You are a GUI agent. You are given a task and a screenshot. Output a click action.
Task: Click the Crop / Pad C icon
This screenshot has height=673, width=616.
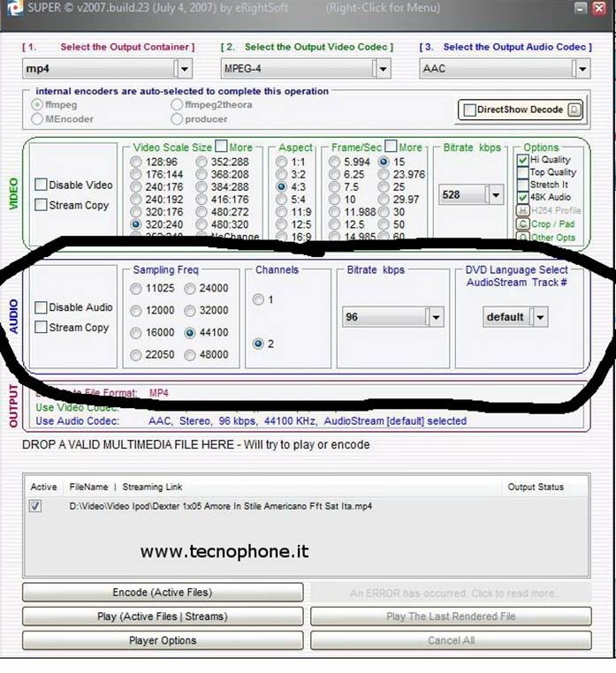(523, 224)
